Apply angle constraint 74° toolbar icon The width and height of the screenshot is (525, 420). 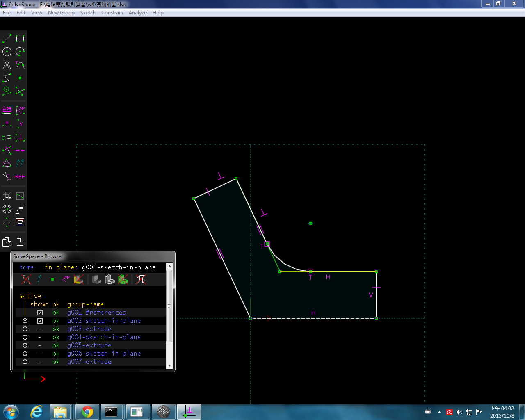click(x=20, y=110)
